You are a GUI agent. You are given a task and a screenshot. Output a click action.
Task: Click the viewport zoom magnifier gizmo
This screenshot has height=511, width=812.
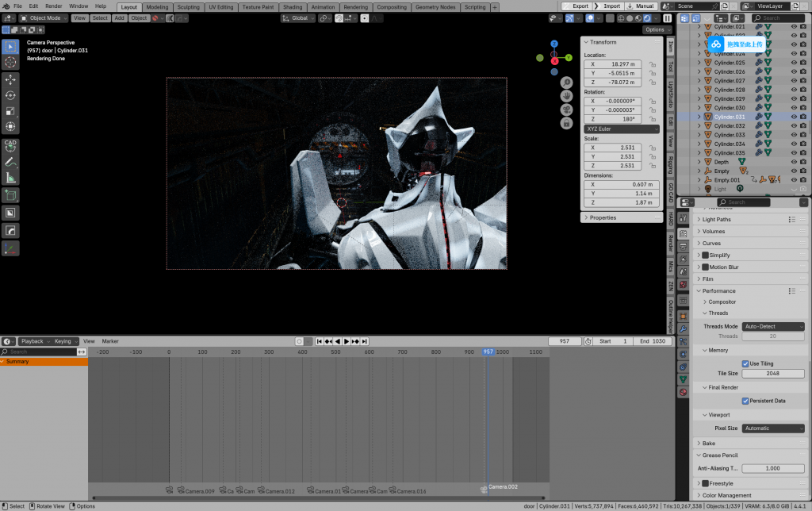pos(566,83)
